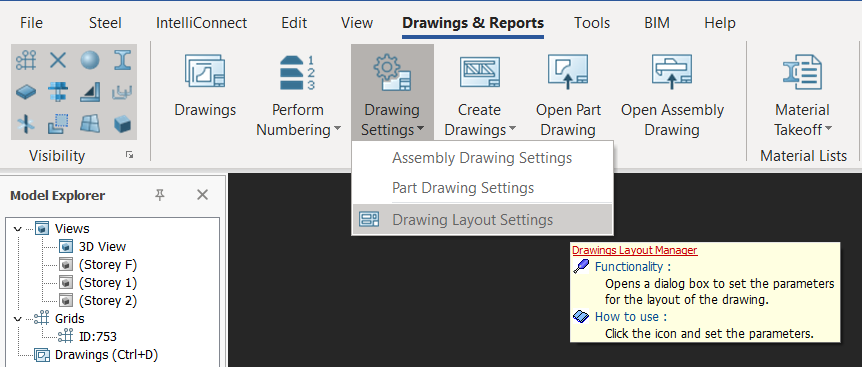
Task: Pin the Model Explorer panel
Action: pos(160,195)
